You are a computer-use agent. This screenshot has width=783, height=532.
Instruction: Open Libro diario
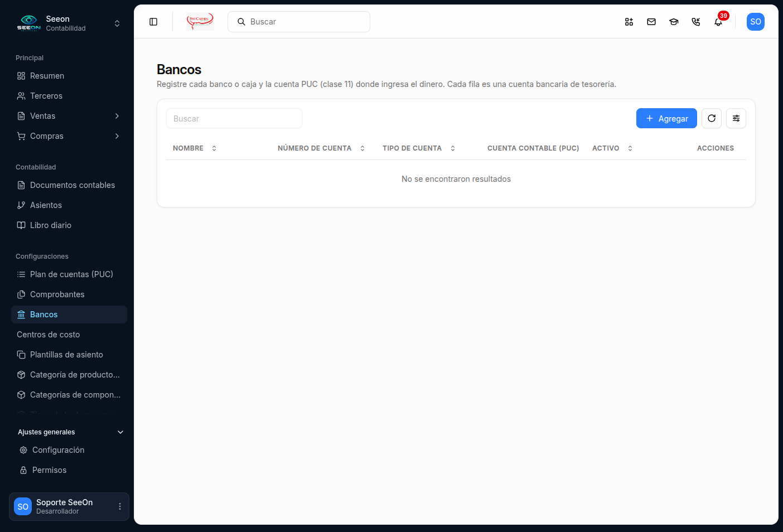click(69, 225)
